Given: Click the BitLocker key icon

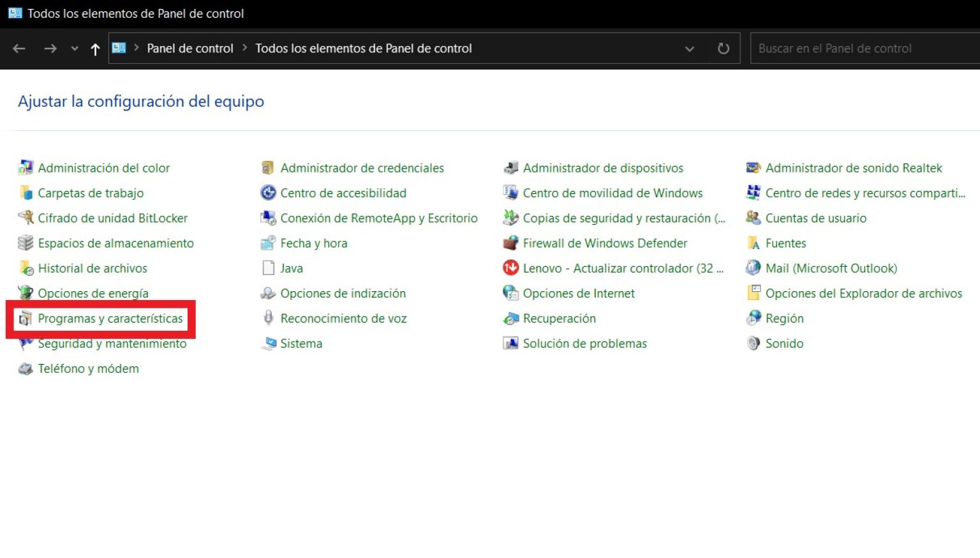Looking at the screenshot, I should point(26,218).
